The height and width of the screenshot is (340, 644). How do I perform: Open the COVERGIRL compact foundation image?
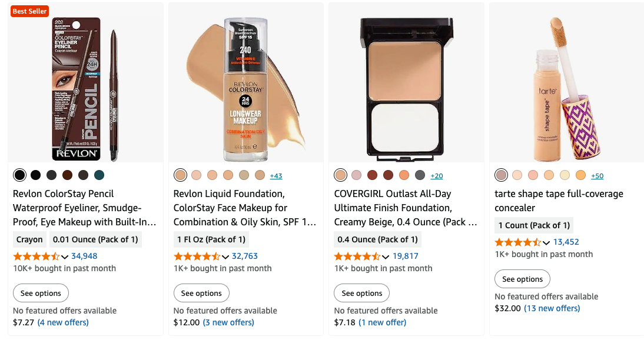(406, 88)
